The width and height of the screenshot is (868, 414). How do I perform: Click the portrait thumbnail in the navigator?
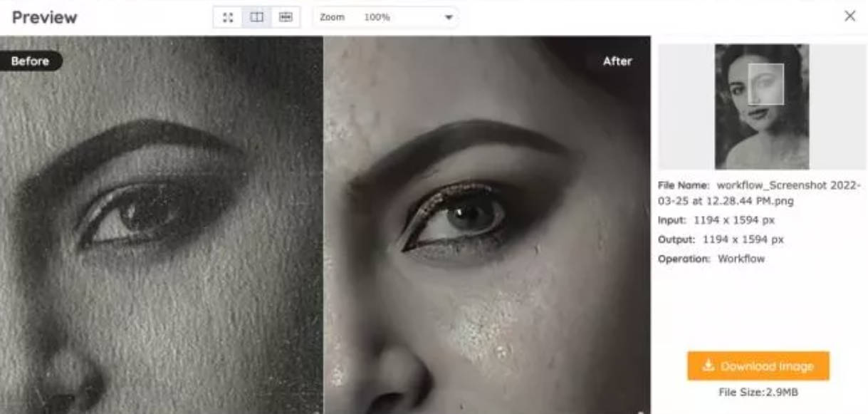(761, 107)
